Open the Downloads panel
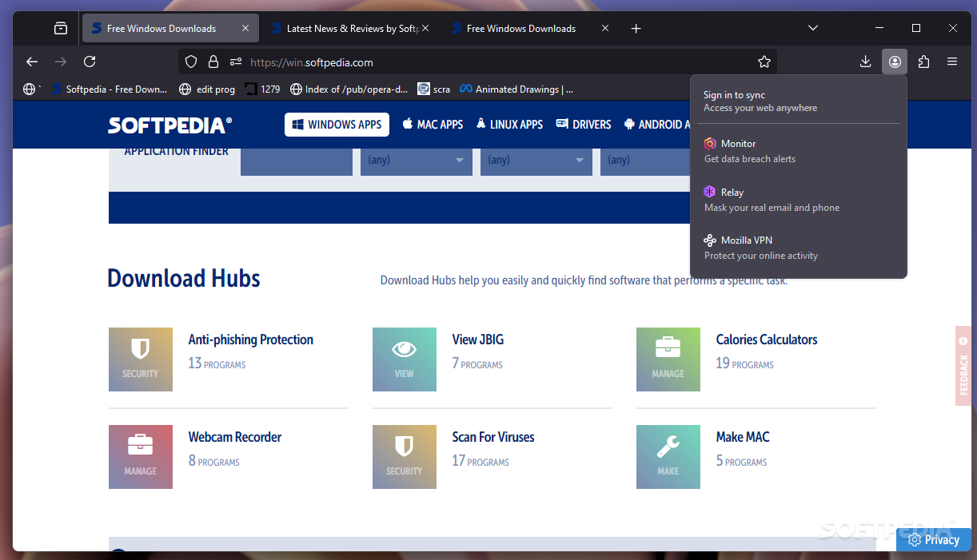This screenshot has width=977, height=560. tap(865, 62)
